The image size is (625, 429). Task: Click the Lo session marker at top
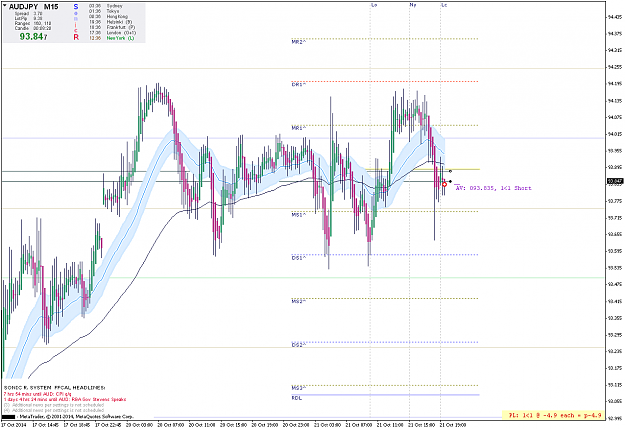374,5
